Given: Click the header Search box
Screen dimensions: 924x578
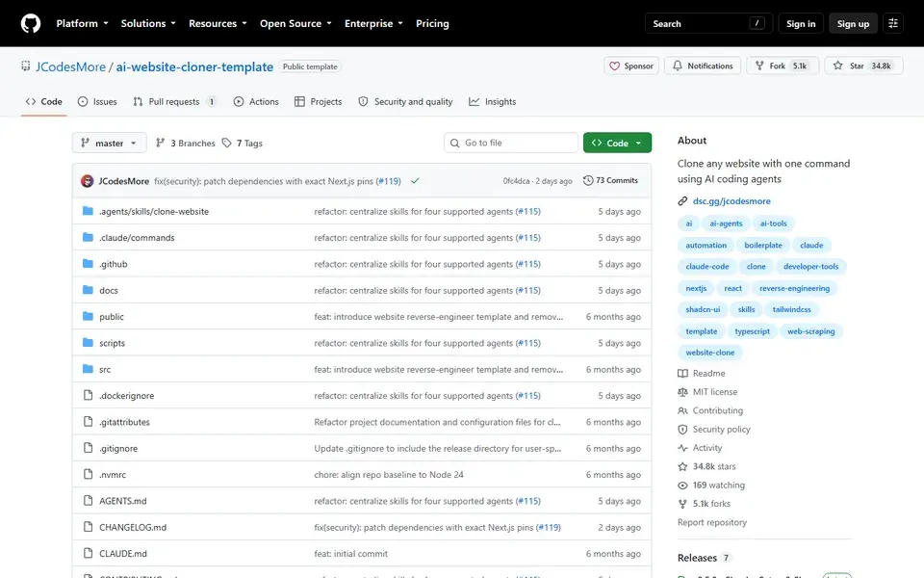Looking at the screenshot, I should (x=708, y=23).
